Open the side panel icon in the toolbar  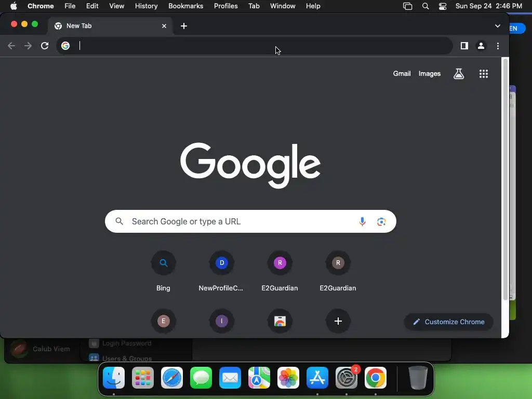(464, 46)
